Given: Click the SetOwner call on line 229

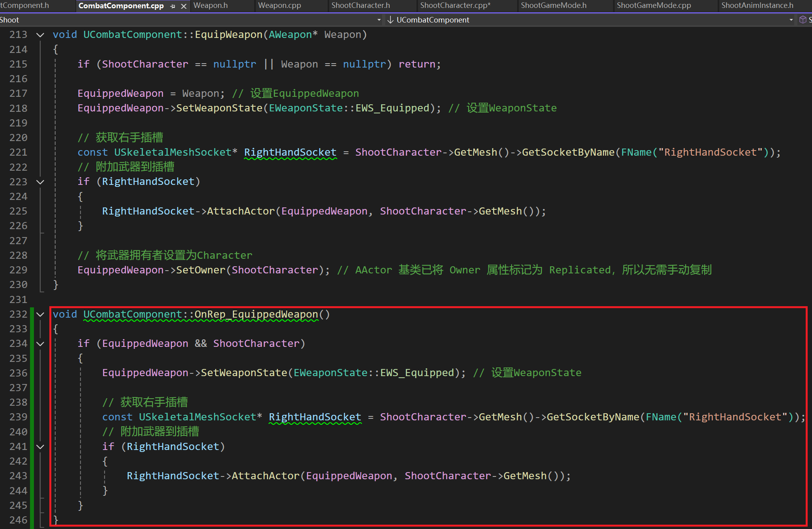Looking at the screenshot, I should (x=201, y=270).
